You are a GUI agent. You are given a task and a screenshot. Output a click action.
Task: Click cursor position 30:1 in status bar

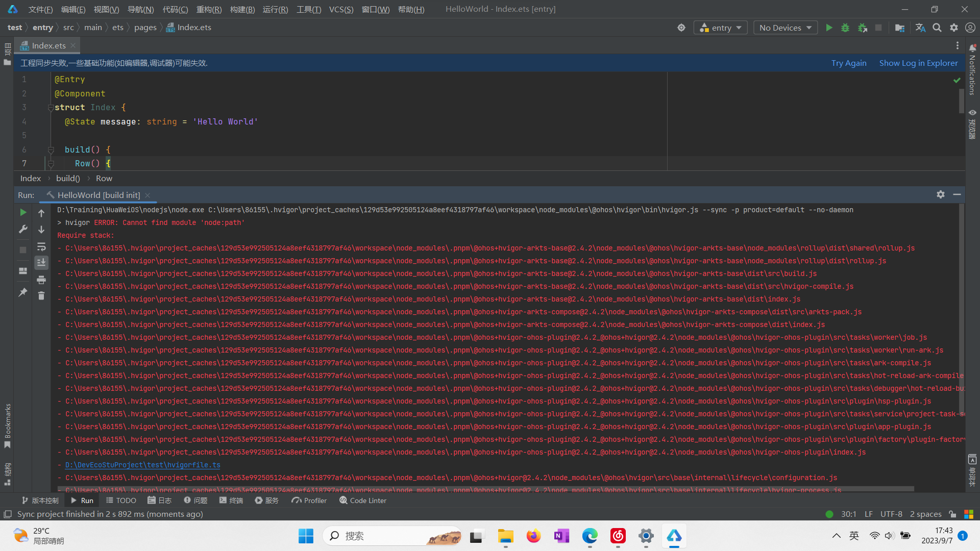coord(848,514)
